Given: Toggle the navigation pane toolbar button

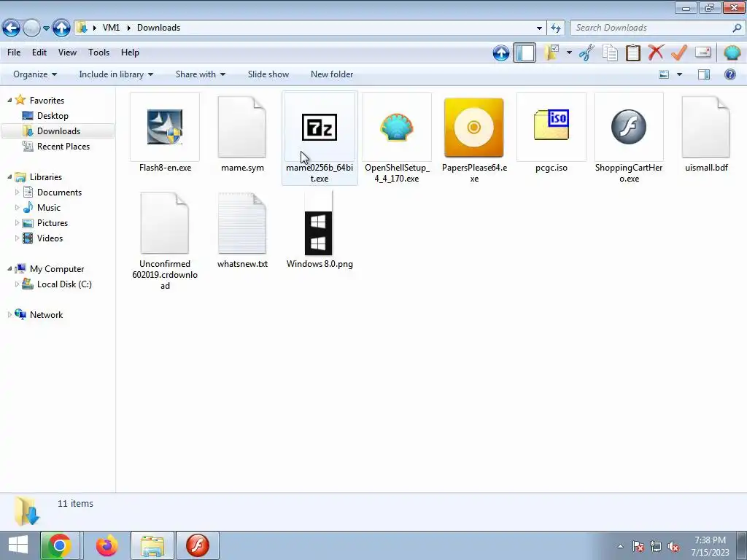Looking at the screenshot, I should pos(525,52).
